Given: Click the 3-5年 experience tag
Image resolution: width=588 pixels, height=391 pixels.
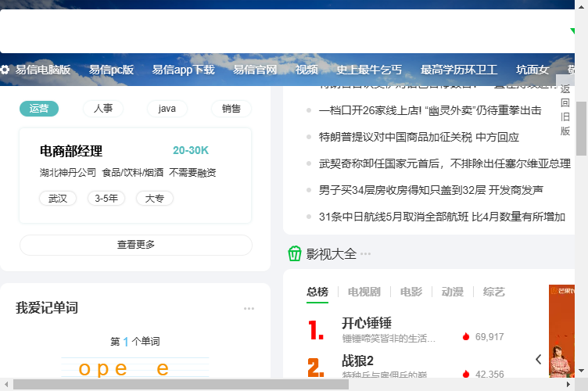Looking at the screenshot, I should 106,199.
